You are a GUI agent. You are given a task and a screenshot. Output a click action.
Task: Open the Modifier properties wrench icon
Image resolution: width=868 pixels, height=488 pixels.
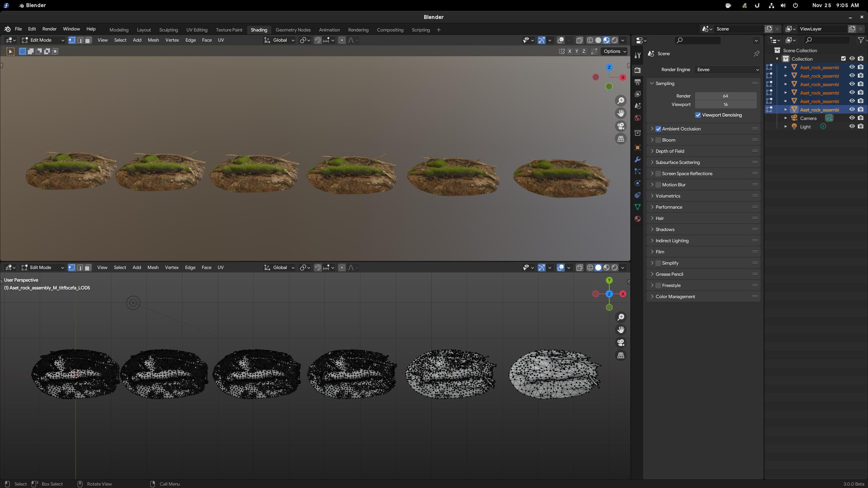tap(637, 159)
